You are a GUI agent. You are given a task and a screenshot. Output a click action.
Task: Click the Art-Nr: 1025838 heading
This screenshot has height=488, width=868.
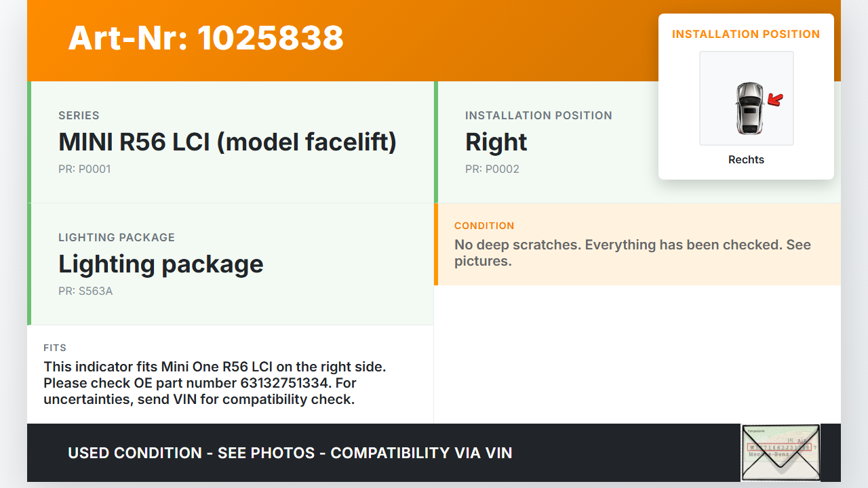point(206,38)
